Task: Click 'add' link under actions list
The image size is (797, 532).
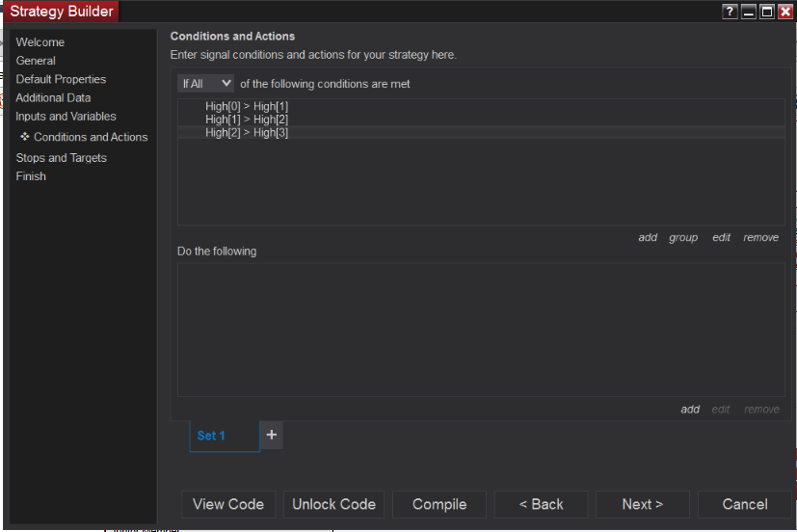Action: pyautogui.click(x=690, y=410)
